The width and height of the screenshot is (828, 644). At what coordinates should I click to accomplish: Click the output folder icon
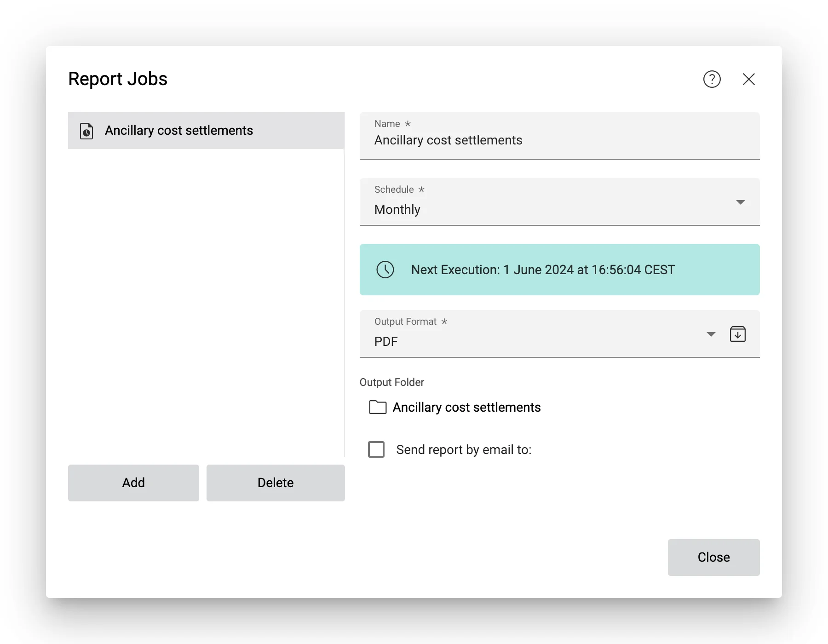tap(378, 407)
